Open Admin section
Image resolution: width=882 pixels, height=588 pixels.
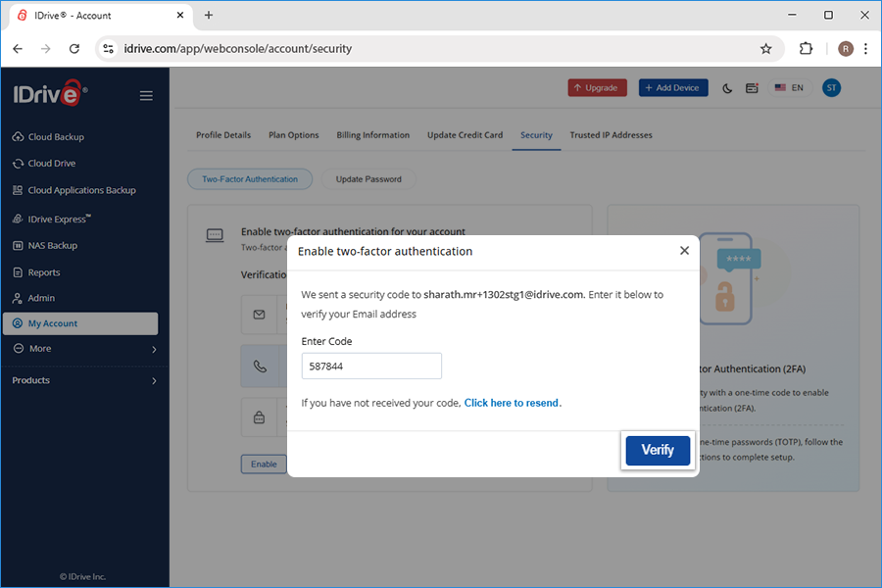[x=41, y=298]
